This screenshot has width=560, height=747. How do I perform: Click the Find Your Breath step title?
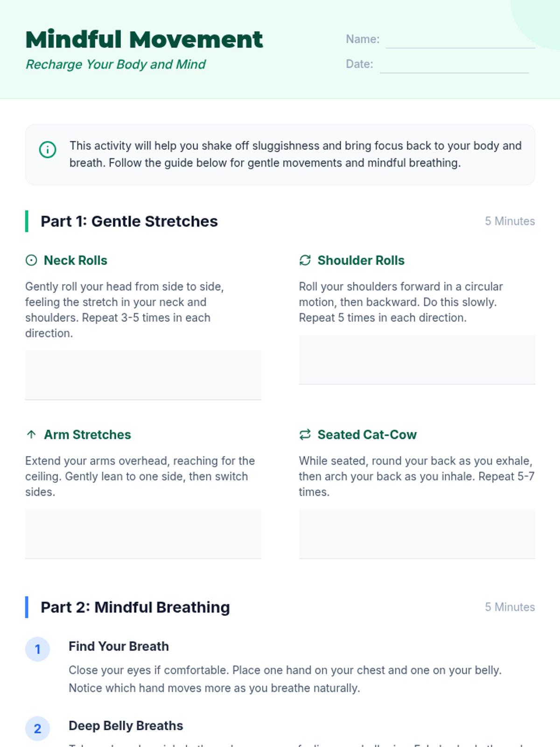(x=119, y=647)
